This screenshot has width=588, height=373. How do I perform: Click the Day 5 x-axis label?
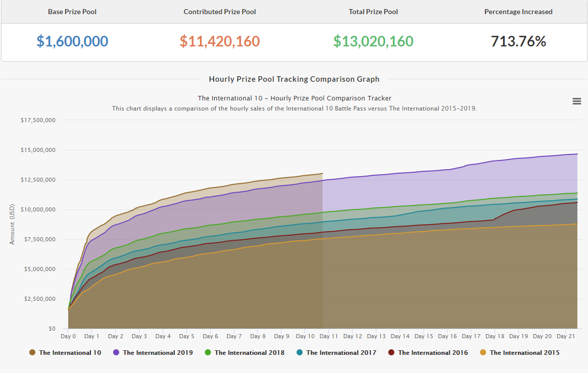click(x=187, y=336)
